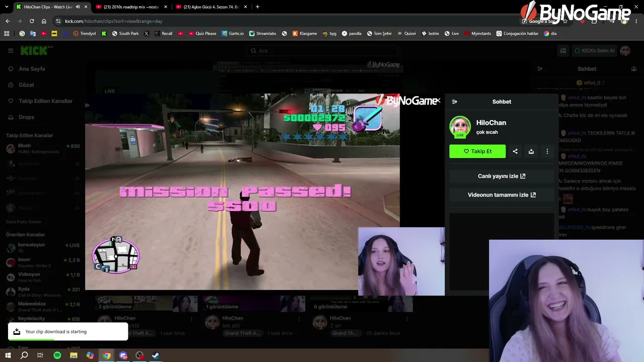Switch to the Aşkın Gücü 4. Sezon tab
Viewport: 644px width, 362px height.
coord(211,7)
